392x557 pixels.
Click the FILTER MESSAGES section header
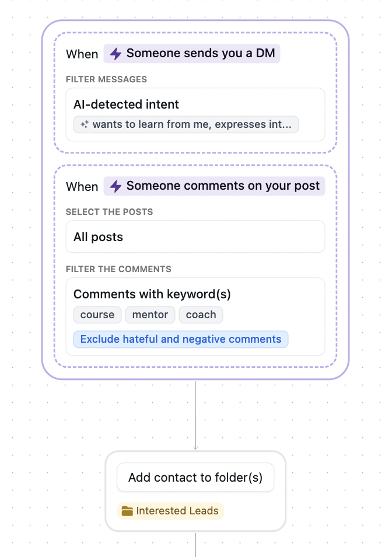click(106, 79)
